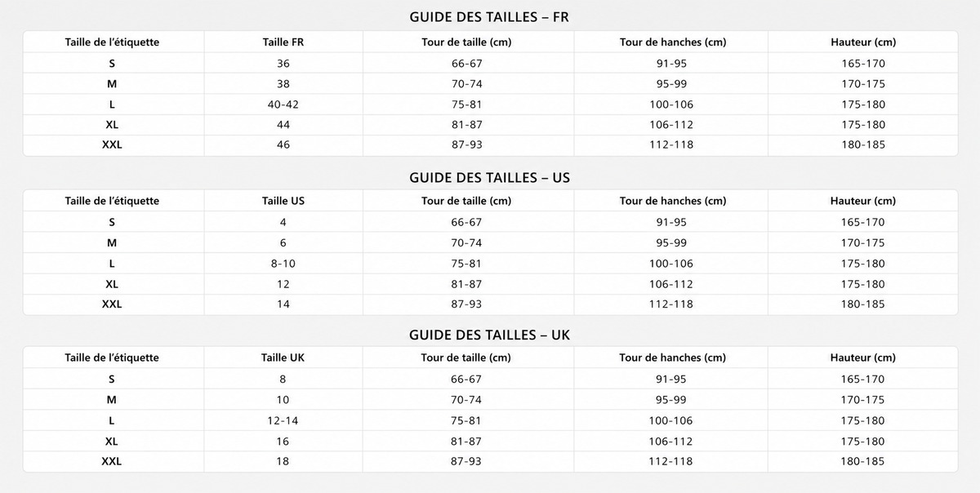980x493 pixels.
Task: Click Hauteur (cm) header in UK table
Action: [863, 358]
